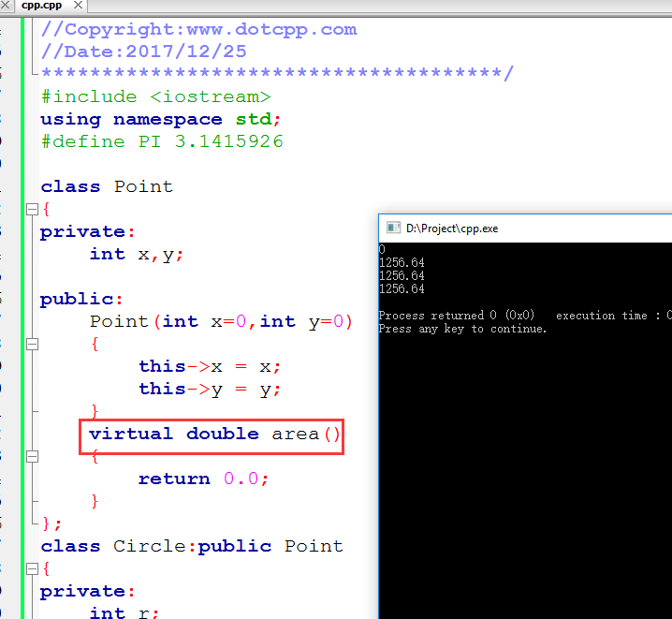Place cursor on the #include <iostream> line
Screen dimensions: 672x619
155,96
